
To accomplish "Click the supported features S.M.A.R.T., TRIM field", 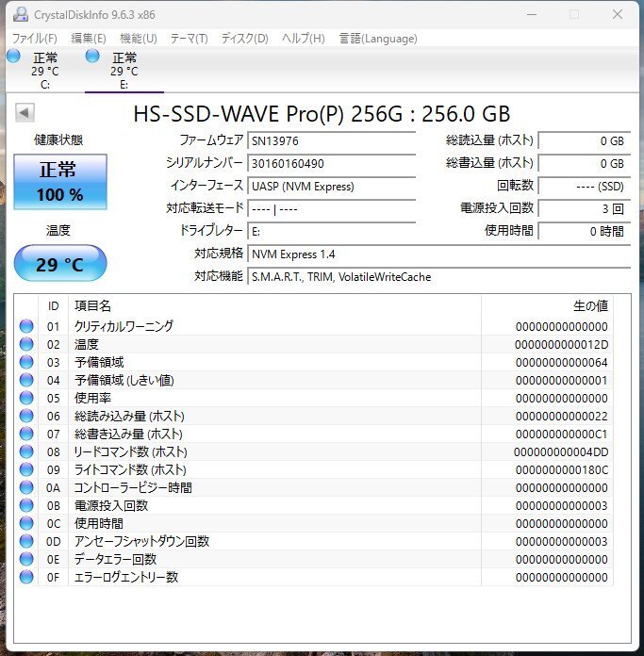I will coord(439,276).
